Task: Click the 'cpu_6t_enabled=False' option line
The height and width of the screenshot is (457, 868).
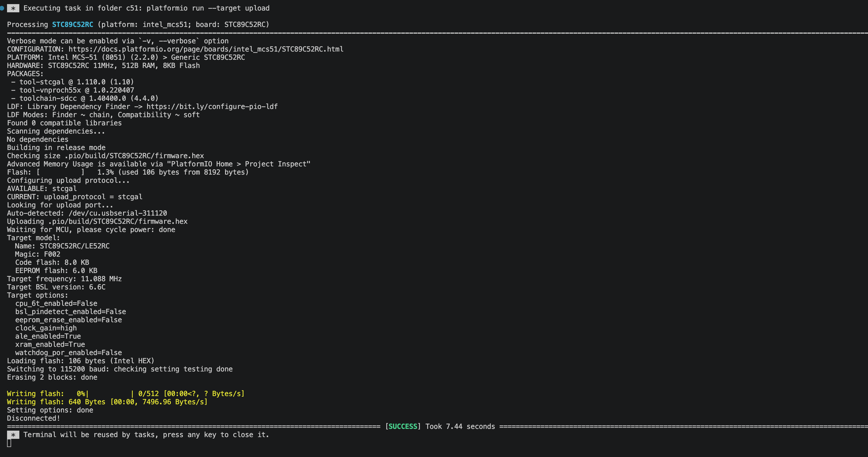Action: tap(56, 303)
